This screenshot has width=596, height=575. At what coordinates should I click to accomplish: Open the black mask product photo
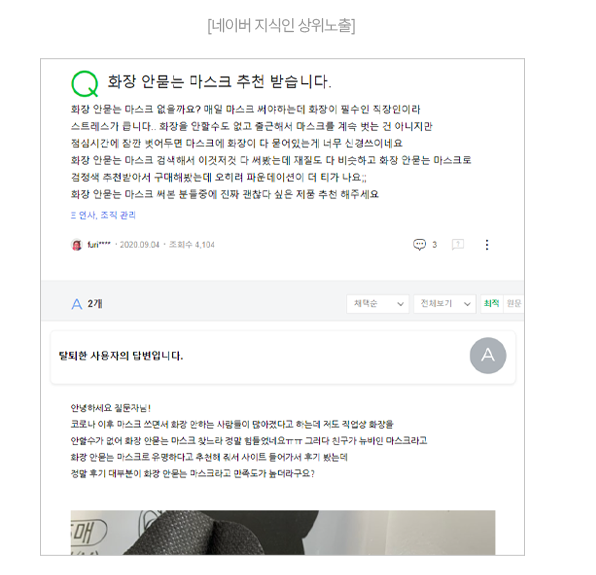pos(283,532)
